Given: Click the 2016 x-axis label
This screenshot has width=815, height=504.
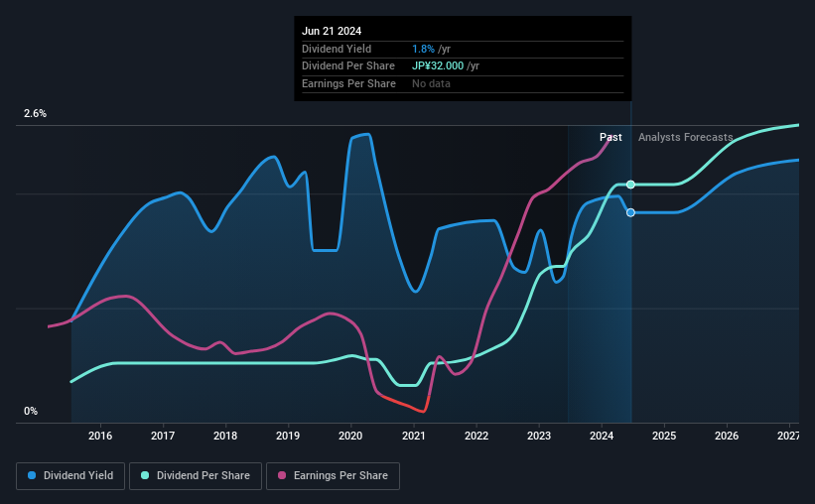Looking at the screenshot, I should (x=100, y=436).
